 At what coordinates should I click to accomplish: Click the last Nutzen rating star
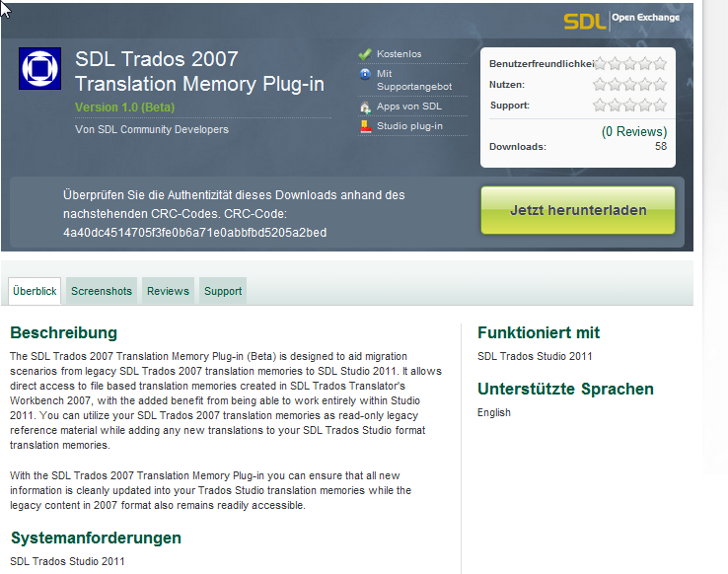click(660, 85)
